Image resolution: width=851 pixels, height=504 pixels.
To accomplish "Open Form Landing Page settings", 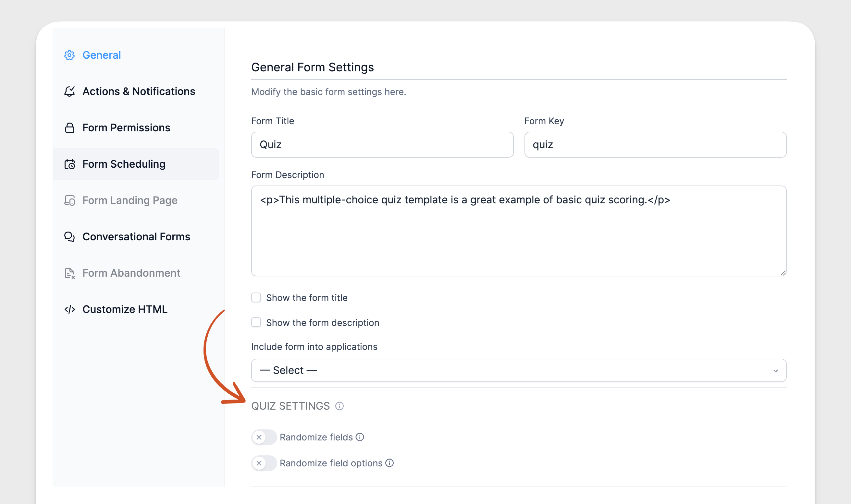I will pos(136,200).
